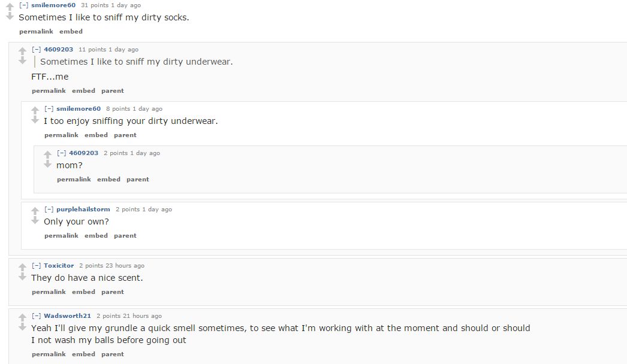Screen dimensions: 627x364
Task: Go to parent of purplehailstorm's comment
Action: click(x=125, y=235)
